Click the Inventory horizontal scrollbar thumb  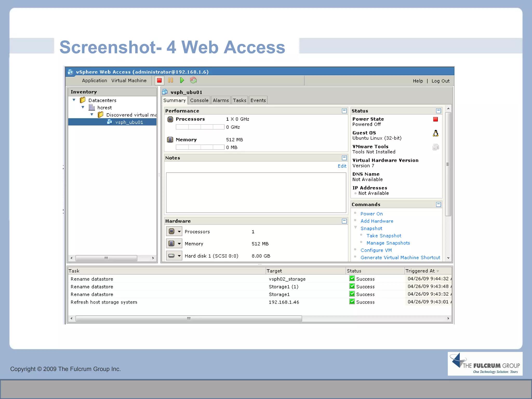(x=106, y=258)
